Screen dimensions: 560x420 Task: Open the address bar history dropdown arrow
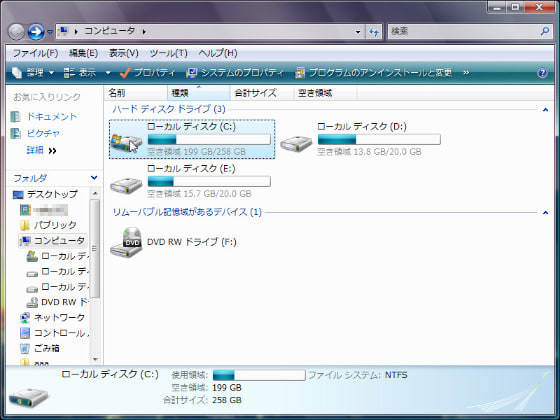tap(358, 32)
